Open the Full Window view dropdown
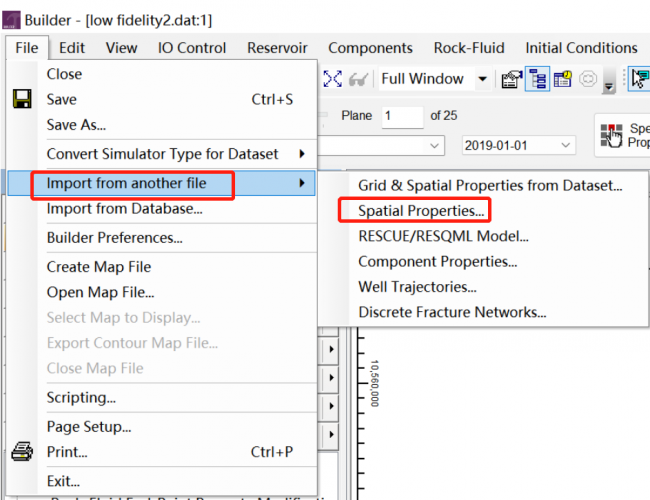The height and width of the screenshot is (500, 650). (x=482, y=79)
